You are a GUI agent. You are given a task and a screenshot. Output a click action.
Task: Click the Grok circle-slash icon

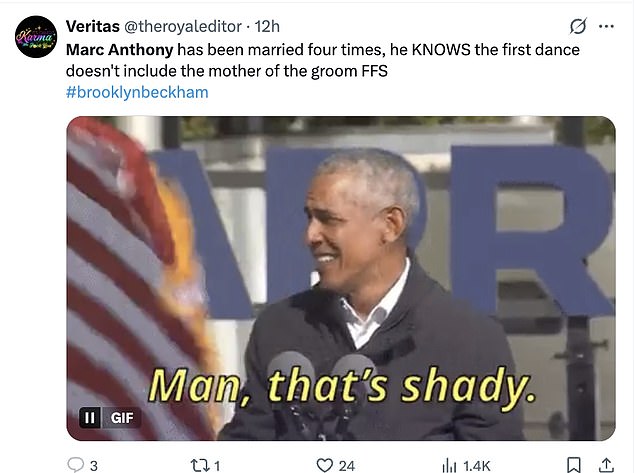click(577, 26)
